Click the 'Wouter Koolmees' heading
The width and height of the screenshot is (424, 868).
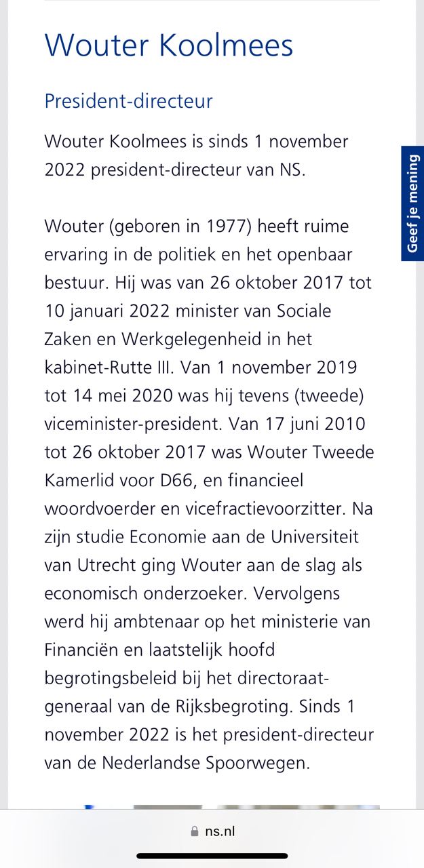point(169,45)
